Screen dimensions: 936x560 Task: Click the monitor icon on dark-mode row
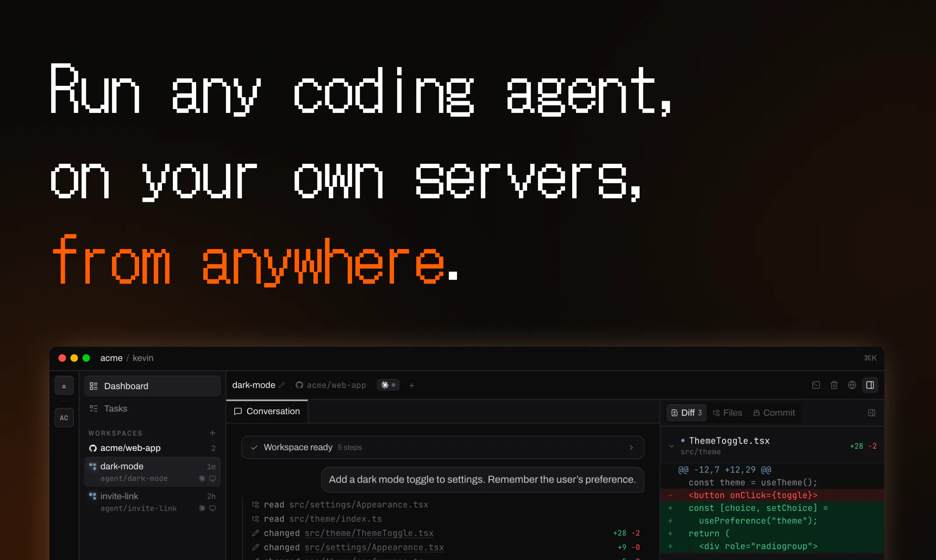(x=212, y=479)
